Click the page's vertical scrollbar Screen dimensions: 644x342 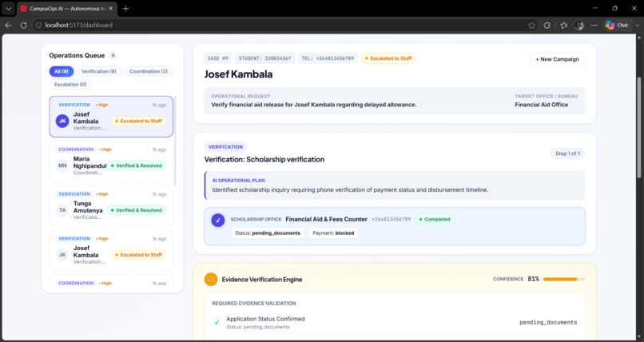tap(638, 127)
